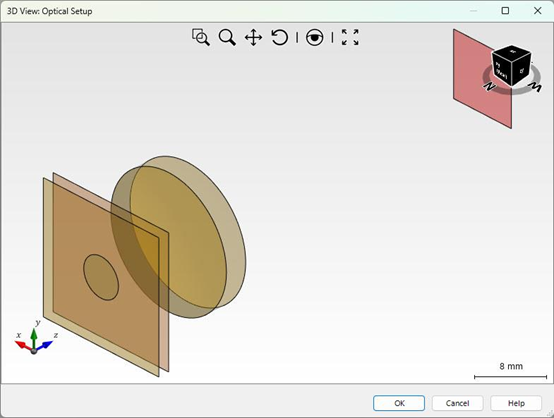Click the 8 mm scale bar label
The width and height of the screenshot is (554, 418).
pos(511,366)
